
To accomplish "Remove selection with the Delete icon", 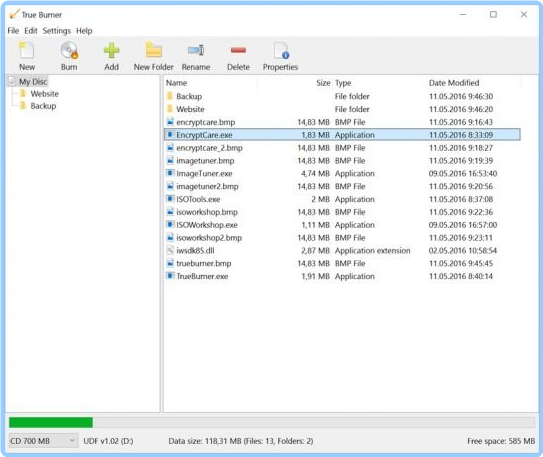I will [x=238, y=51].
